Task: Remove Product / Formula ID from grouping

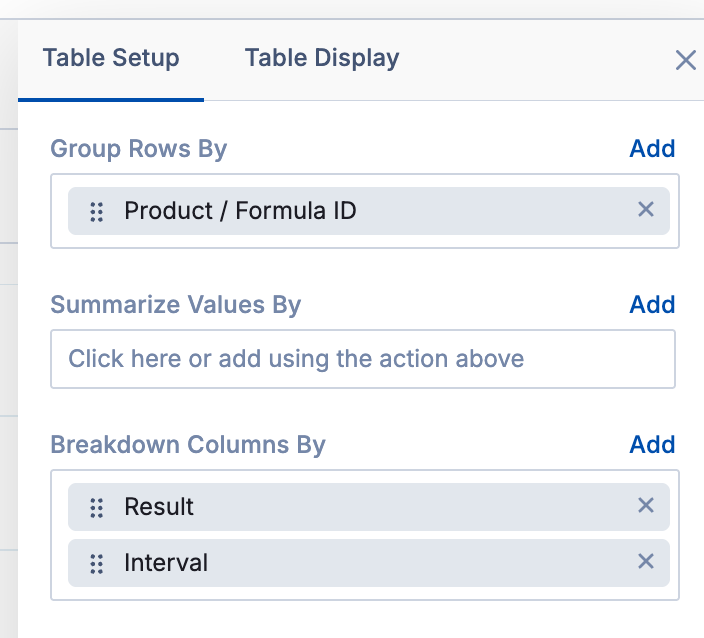Action: pyautogui.click(x=646, y=210)
